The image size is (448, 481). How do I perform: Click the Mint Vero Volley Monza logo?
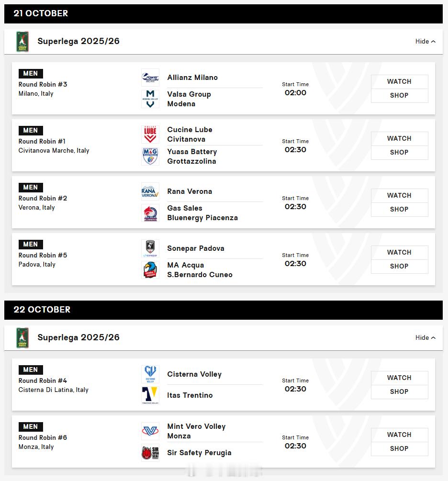coord(150,431)
